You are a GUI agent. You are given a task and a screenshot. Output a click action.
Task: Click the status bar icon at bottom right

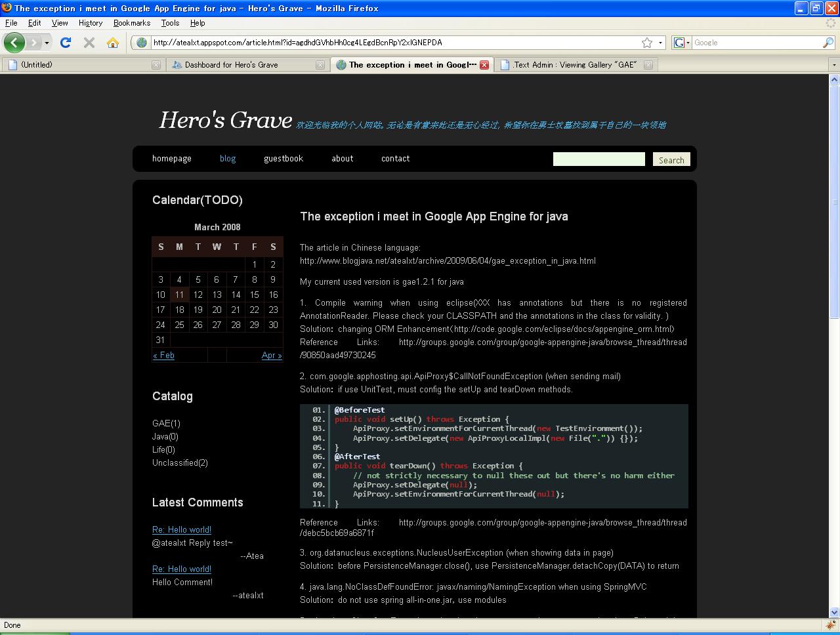831,625
